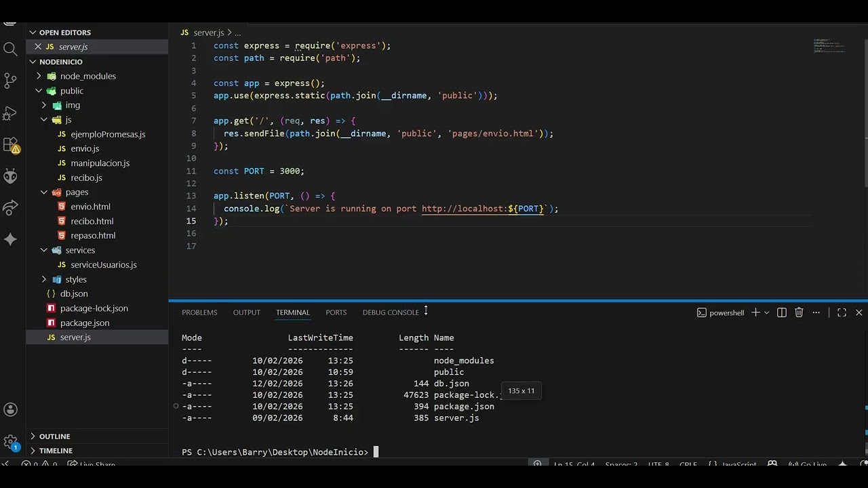The width and height of the screenshot is (868, 488).
Task: Click the npm icon of package.json
Action: pyautogui.click(x=51, y=323)
